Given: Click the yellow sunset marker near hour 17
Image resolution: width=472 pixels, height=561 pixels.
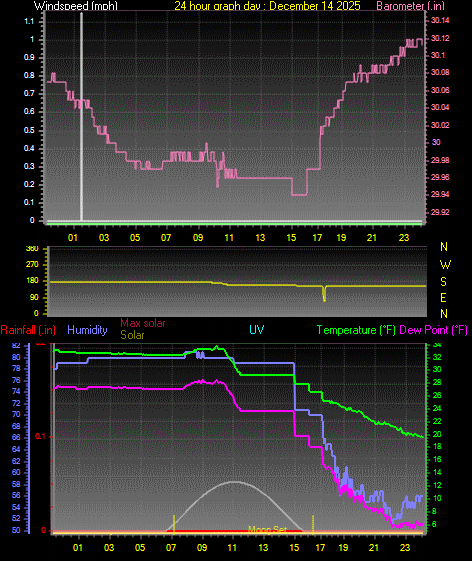Looking at the screenshot, I should click(x=313, y=524).
